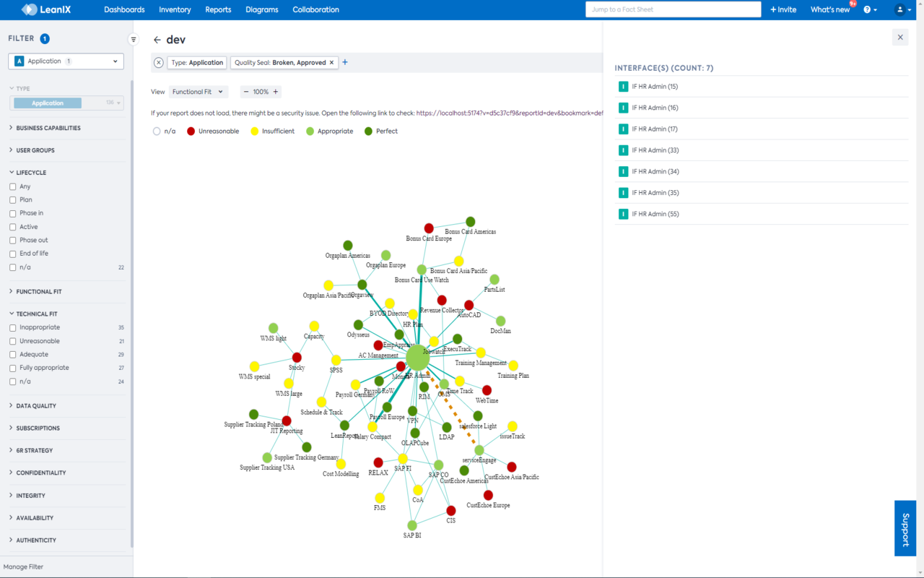
Task: Open the help question mark menu
Action: (871, 9)
